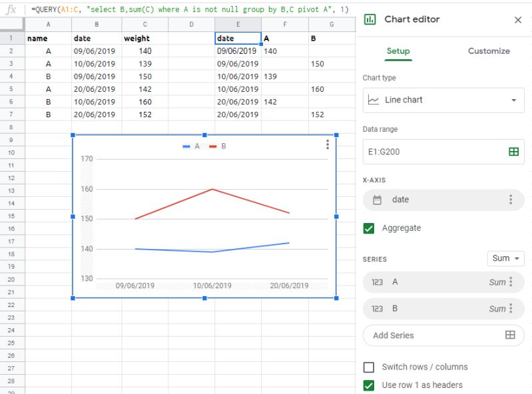Image resolution: width=532 pixels, height=394 pixels.
Task: Click the select-all corner box
Action: [12, 25]
